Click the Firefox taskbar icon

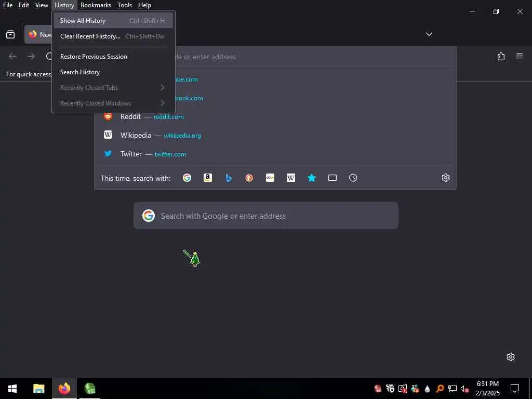[64, 389]
